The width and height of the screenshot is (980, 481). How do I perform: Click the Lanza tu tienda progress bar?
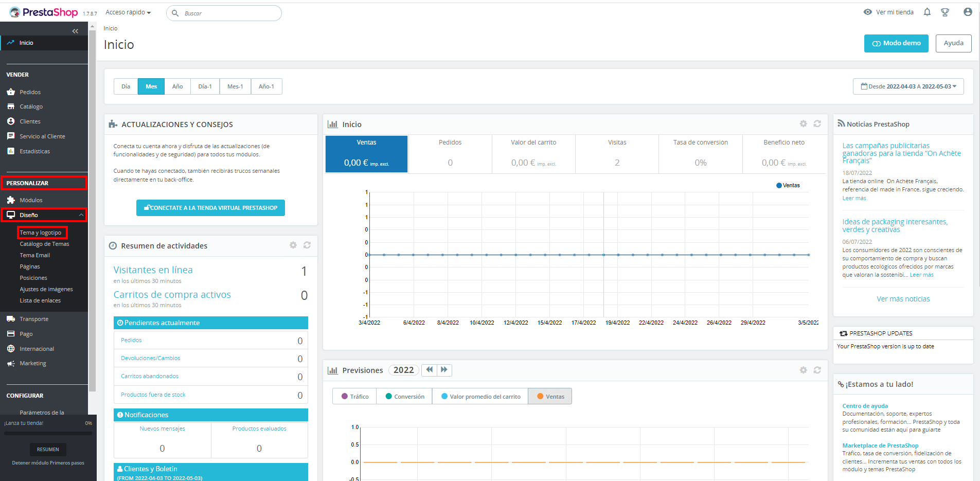(48, 433)
